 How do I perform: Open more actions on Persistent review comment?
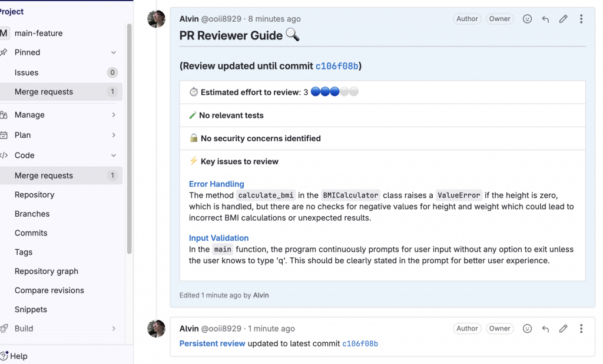point(581,329)
